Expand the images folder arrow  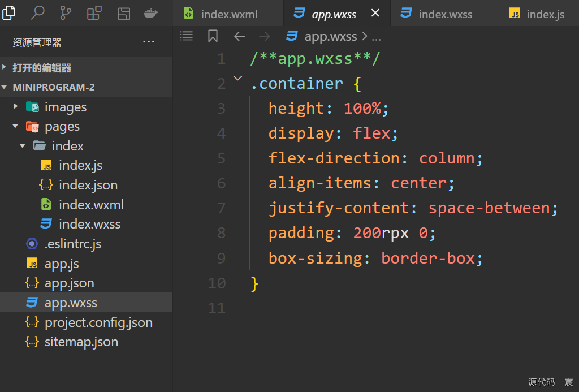(x=15, y=106)
